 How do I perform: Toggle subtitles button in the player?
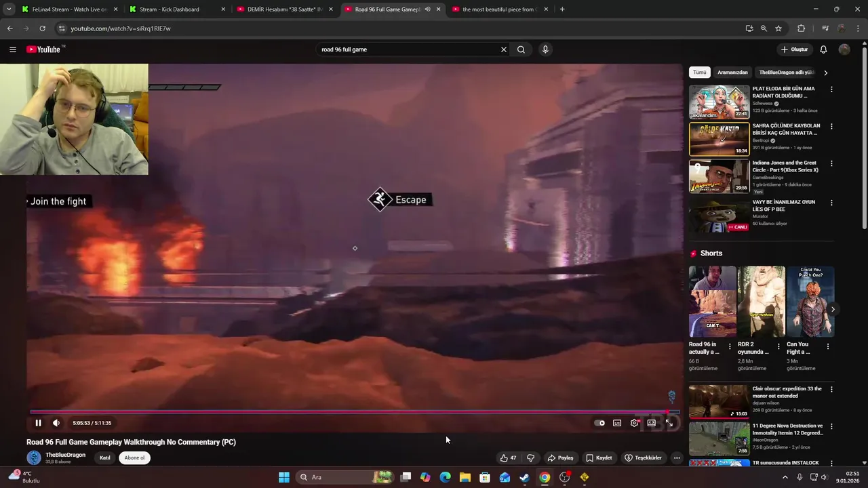617,423
